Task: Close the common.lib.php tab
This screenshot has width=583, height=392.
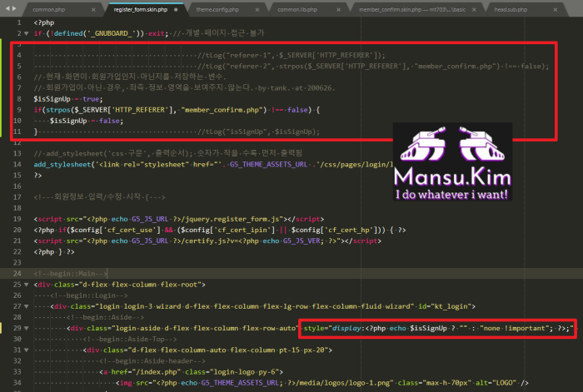Action: [338, 10]
